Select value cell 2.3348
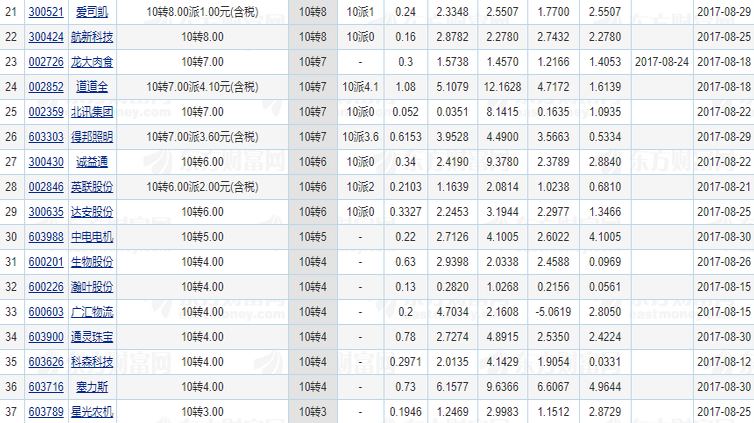Image resolution: width=754 pixels, height=423 pixels. click(x=452, y=12)
